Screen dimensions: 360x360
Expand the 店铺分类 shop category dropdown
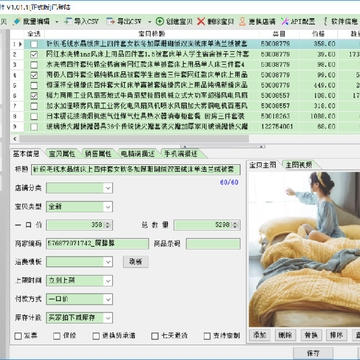(108, 188)
